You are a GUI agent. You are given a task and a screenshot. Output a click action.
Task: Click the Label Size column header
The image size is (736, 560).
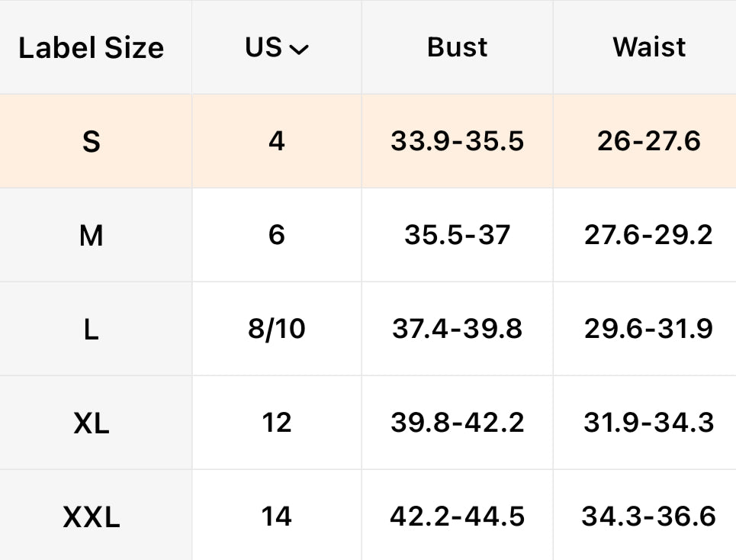pos(92,48)
